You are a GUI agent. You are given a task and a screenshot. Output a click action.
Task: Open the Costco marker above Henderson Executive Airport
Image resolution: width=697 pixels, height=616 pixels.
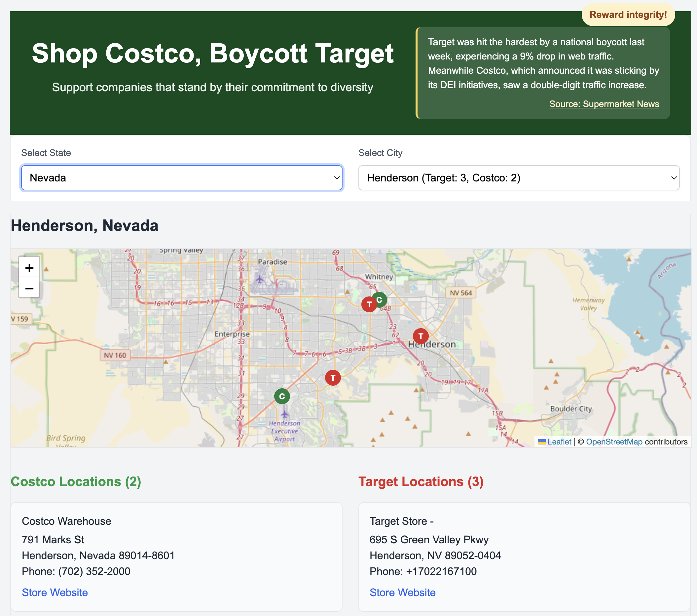click(282, 396)
